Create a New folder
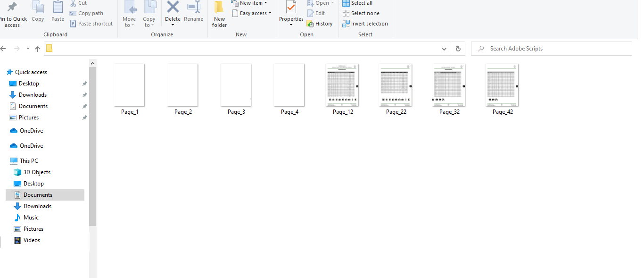The width and height of the screenshot is (644, 278). (219, 14)
